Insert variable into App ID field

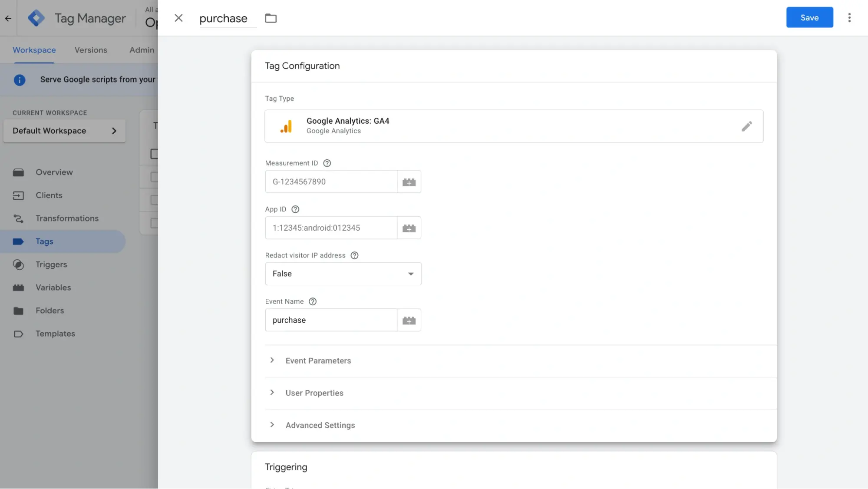(x=409, y=228)
